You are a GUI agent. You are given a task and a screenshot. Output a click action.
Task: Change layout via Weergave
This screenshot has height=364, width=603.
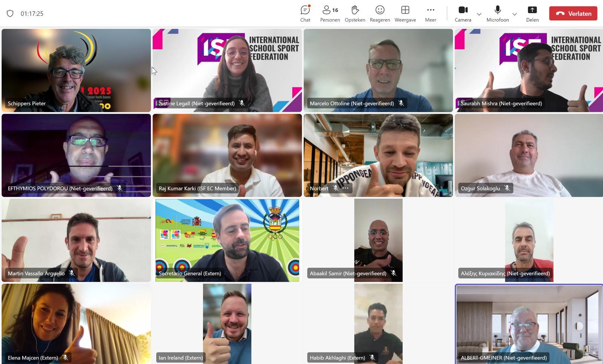pyautogui.click(x=405, y=14)
